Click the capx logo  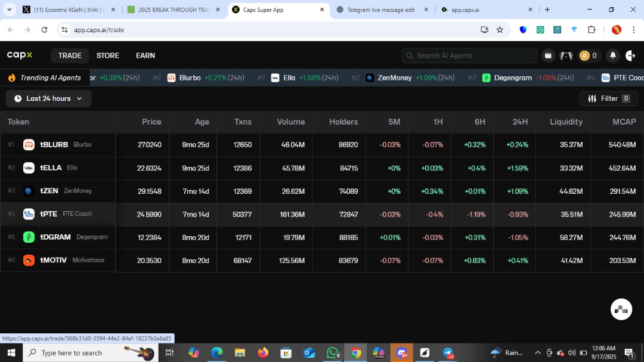(x=19, y=55)
